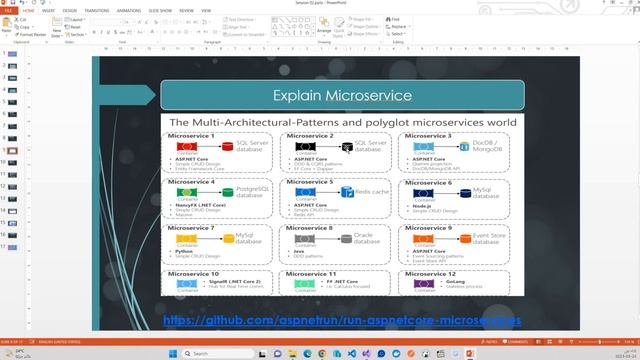The height and width of the screenshot is (360, 640).
Task: Click the Undo icon in Quick Access Toolbar
Action: [x=22, y=2]
